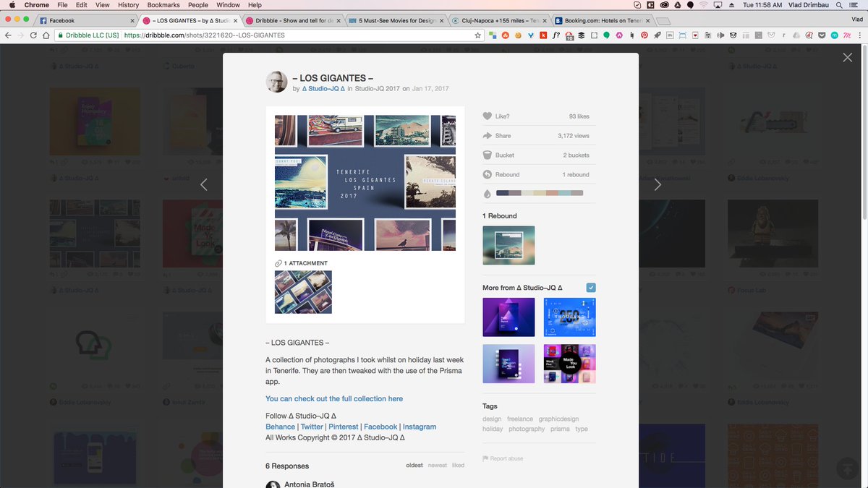Click the Studio-JQ author avatar
The width and height of the screenshot is (868, 488).
click(x=277, y=82)
